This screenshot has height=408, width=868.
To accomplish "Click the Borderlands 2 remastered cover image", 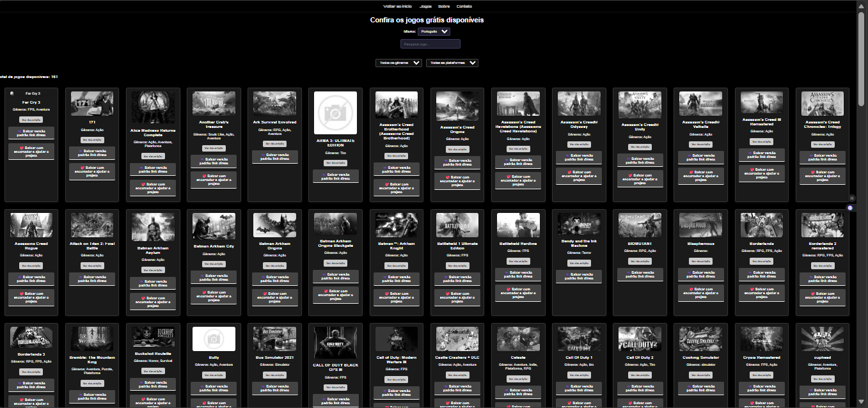I will [823, 225].
